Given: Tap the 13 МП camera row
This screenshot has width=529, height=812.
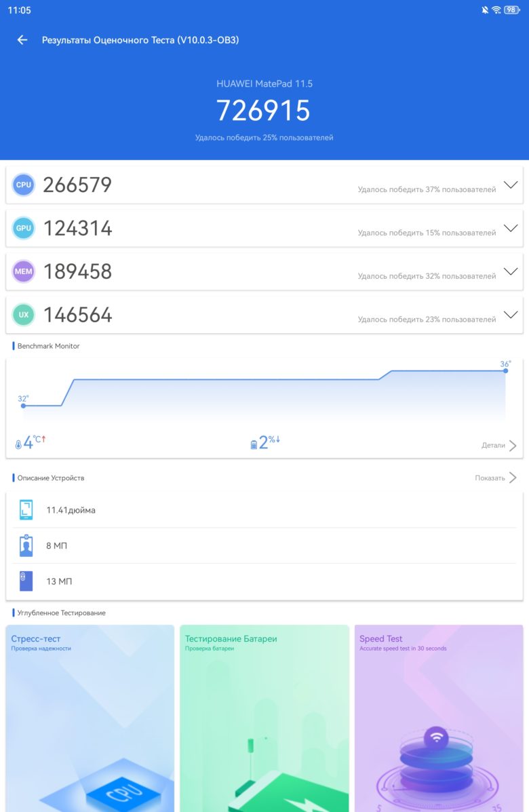Looking at the screenshot, I should click(x=264, y=581).
